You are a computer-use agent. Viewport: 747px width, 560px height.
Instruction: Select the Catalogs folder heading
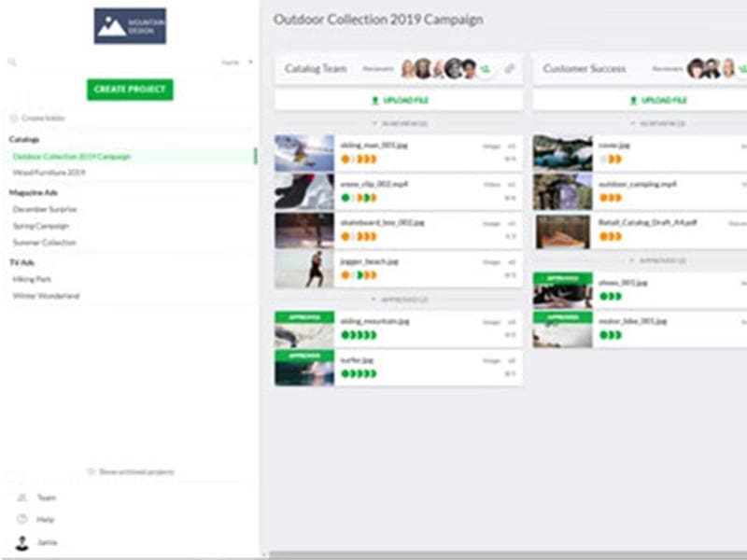[x=24, y=139]
